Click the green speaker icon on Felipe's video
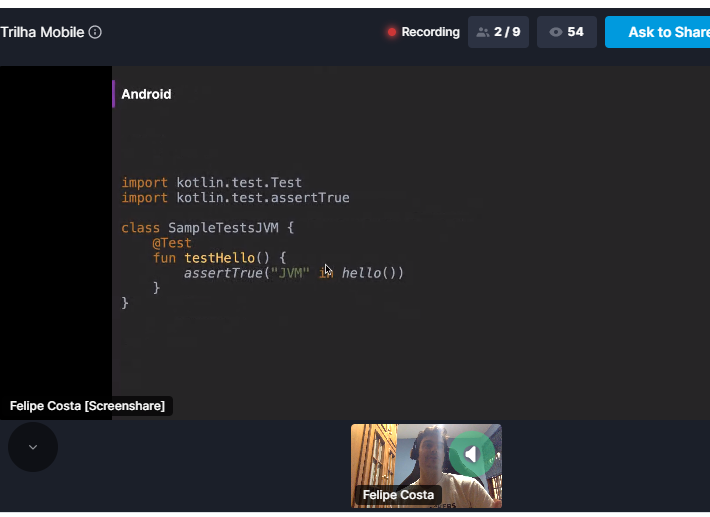710x517 pixels. pos(471,454)
